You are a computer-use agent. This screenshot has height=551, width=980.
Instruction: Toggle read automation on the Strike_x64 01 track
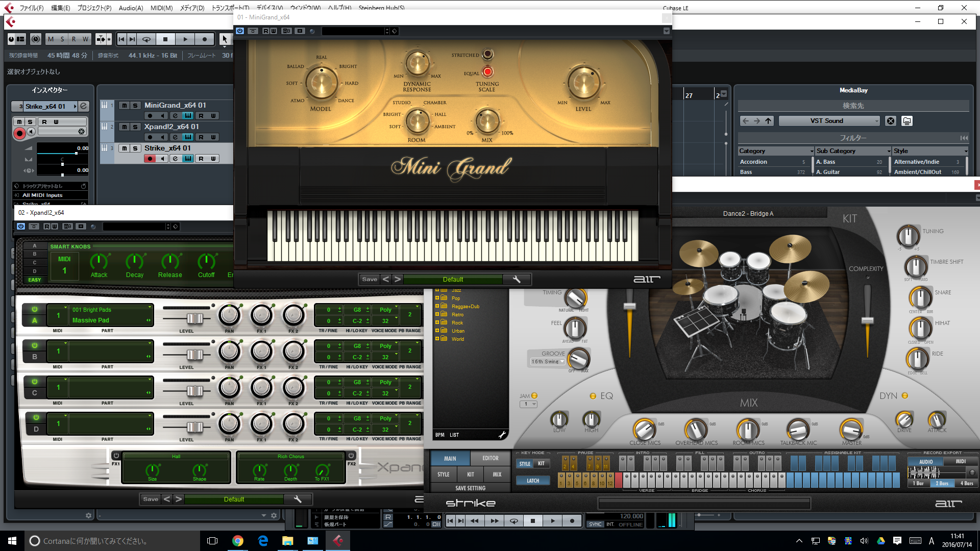tap(201, 159)
